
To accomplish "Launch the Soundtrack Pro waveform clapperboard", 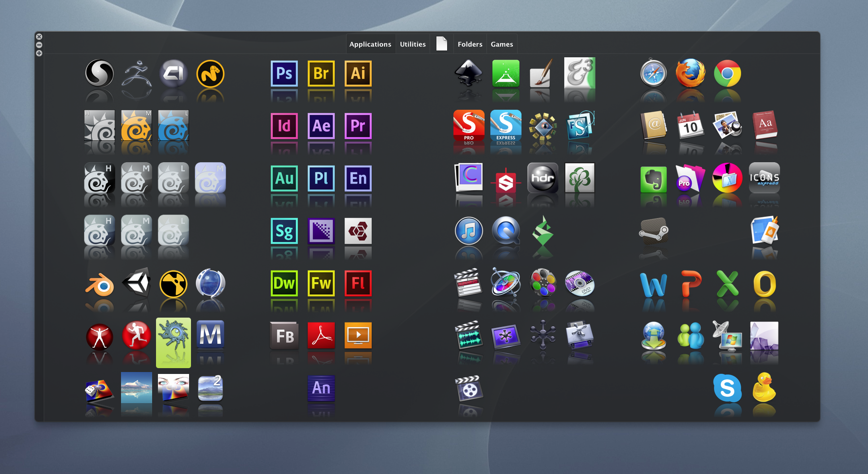I will [469, 335].
